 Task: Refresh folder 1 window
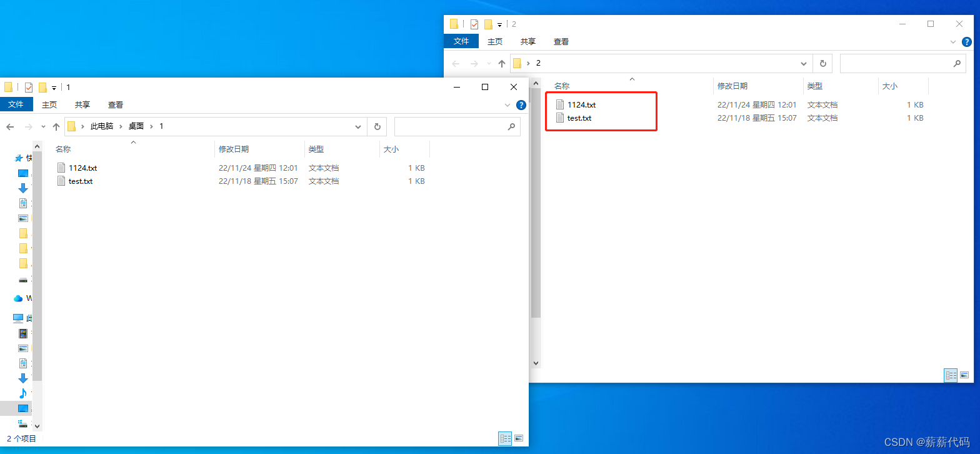(377, 126)
